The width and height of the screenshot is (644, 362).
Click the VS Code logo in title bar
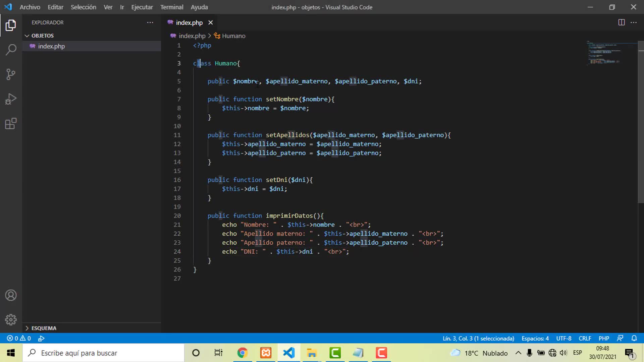tap(8, 7)
